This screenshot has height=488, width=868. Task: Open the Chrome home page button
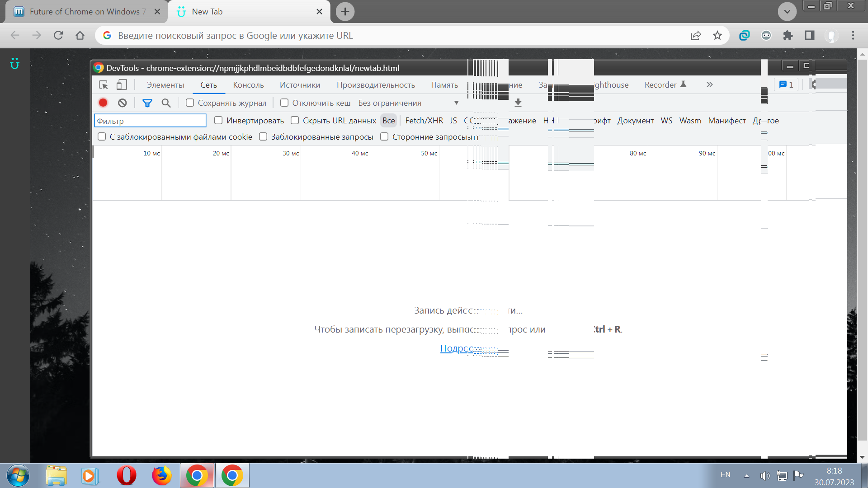coord(80,35)
